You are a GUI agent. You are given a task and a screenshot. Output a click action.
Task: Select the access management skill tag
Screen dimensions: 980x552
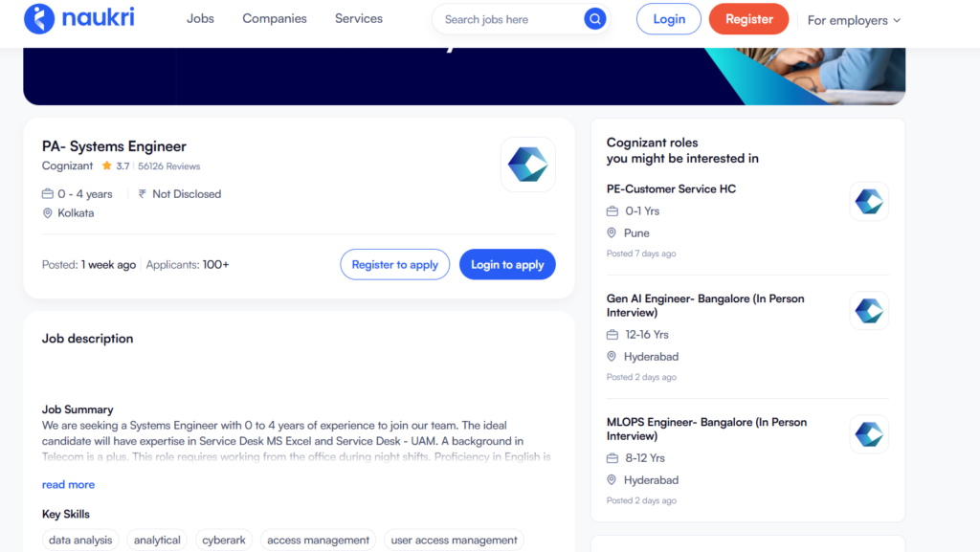tap(318, 540)
